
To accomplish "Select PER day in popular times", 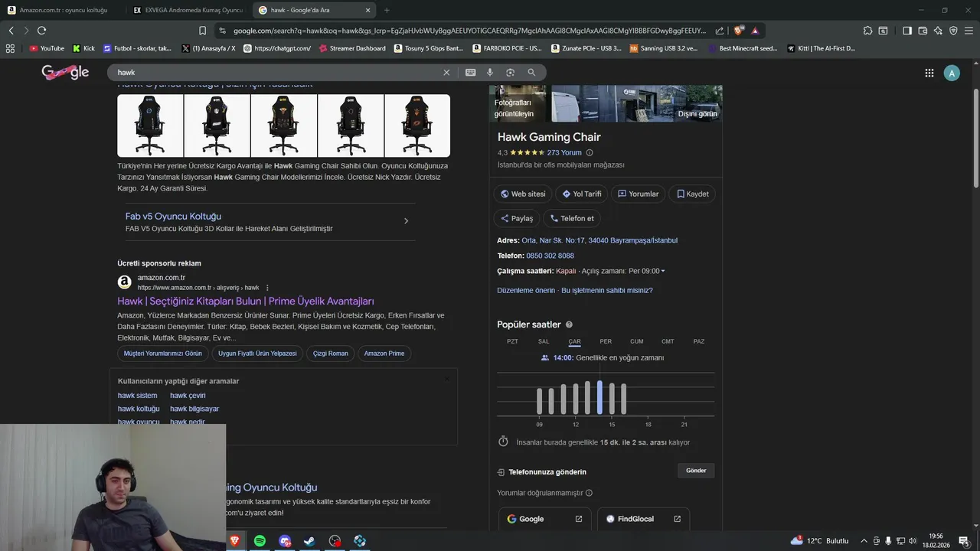I will coord(606,341).
